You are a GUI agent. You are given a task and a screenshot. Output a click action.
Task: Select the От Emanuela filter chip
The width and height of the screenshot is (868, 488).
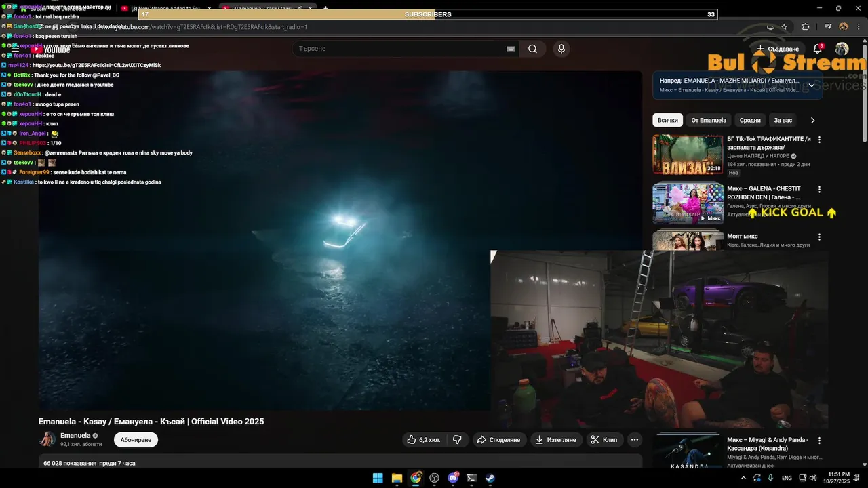[x=709, y=120]
